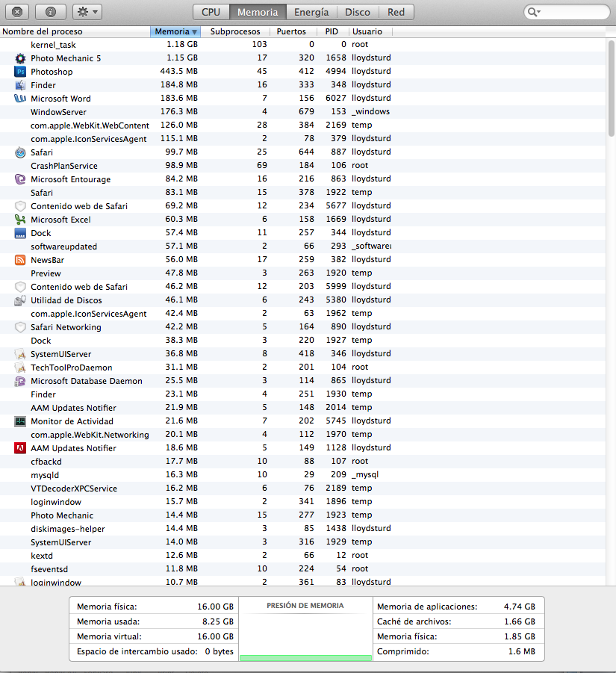616x673 pixels.
Task: Click the Dock icon for 57.4 MB row
Action: click(x=20, y=233)
